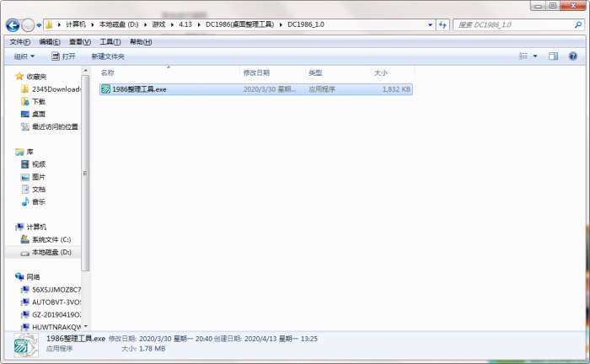This screenshot has width=590, height=364.
Task: Expand recent pages dropdown near Forward
Action: pos(39,25)
